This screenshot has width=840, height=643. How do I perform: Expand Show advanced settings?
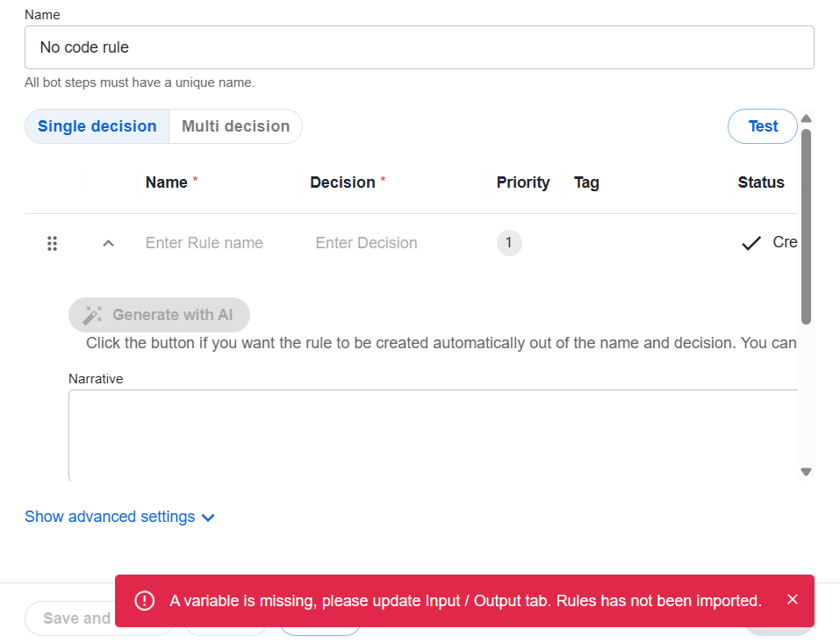pos(119,517)
